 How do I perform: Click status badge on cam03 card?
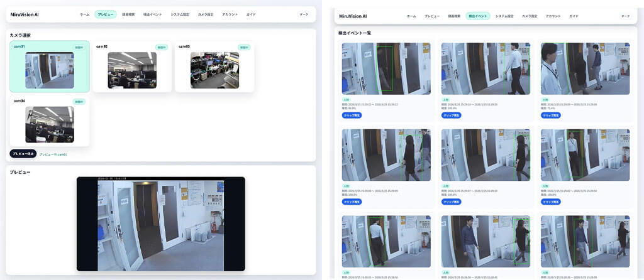[244, 47]
